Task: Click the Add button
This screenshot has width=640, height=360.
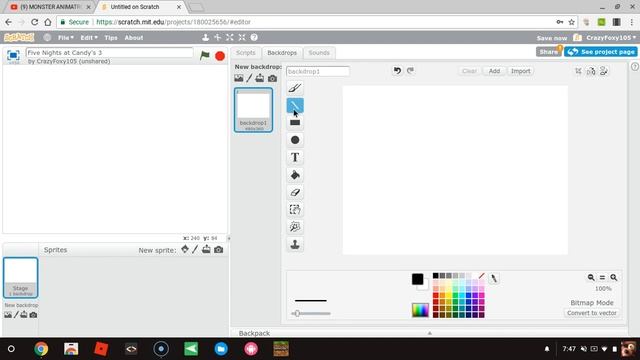Action: click(494, 71)
